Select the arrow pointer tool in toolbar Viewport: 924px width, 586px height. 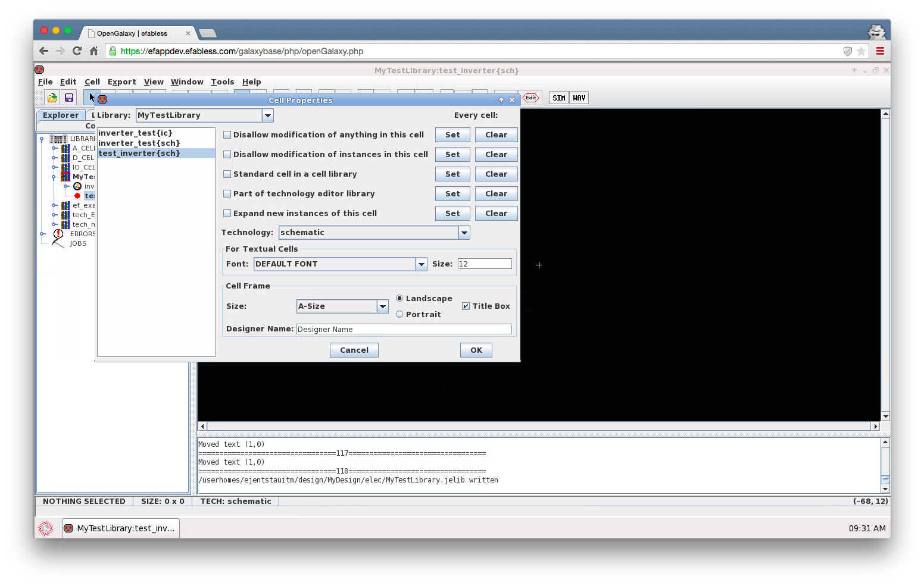pos(91,97)
